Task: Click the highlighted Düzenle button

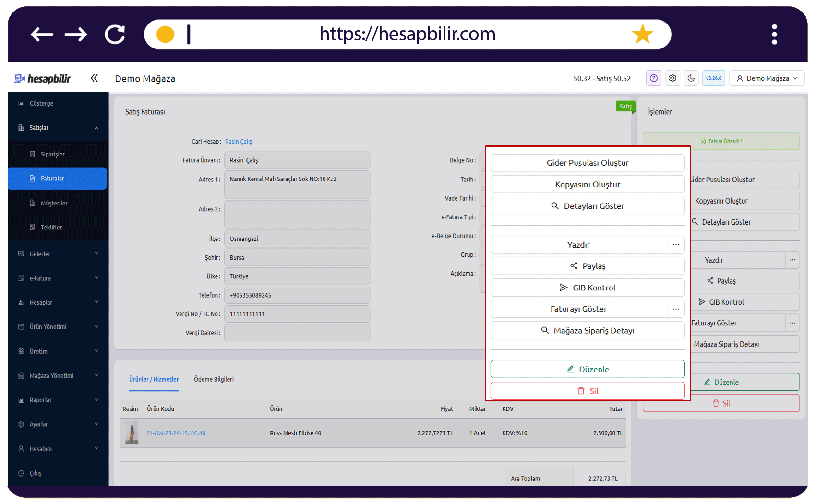Action: (588, 369)
